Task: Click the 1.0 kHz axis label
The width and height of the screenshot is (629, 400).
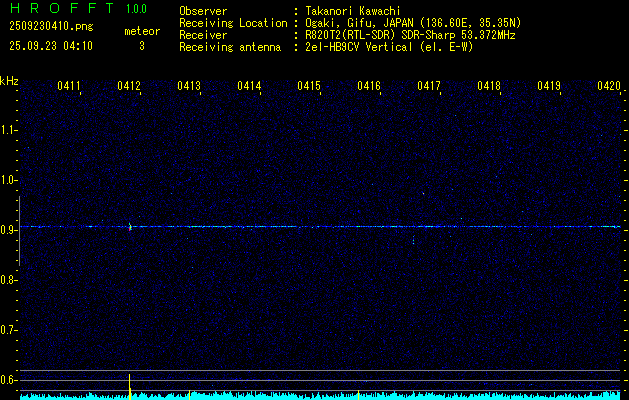Action: (8, 180)
